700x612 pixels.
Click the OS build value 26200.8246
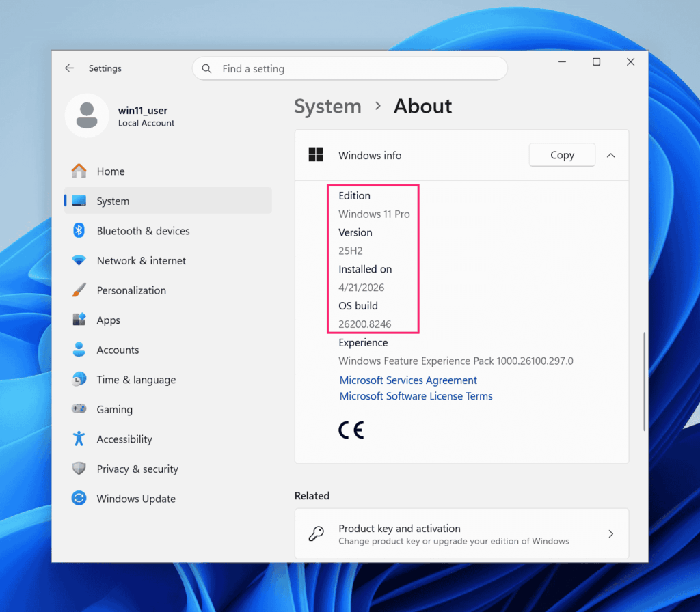(x=365, y=324)
